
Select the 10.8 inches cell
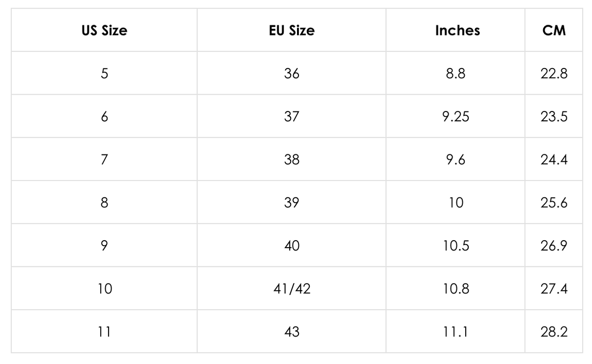[x=455, y=289]
